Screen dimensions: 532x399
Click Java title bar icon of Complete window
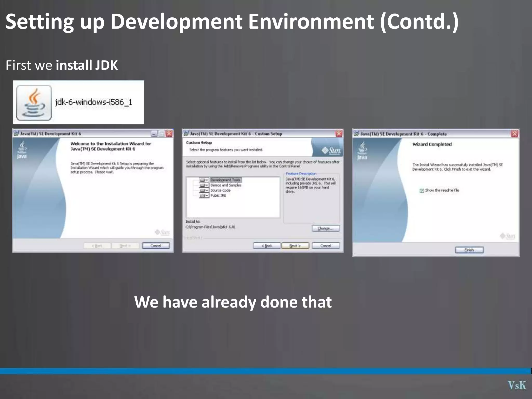357,134
